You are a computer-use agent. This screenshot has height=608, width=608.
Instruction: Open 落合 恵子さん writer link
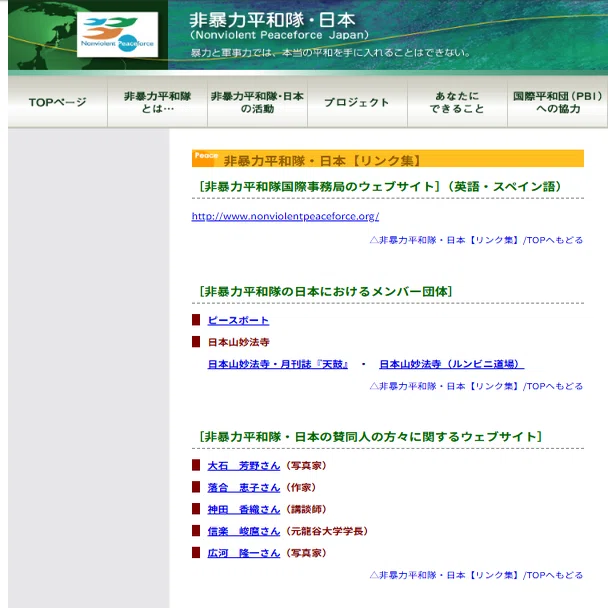point(244,487)
